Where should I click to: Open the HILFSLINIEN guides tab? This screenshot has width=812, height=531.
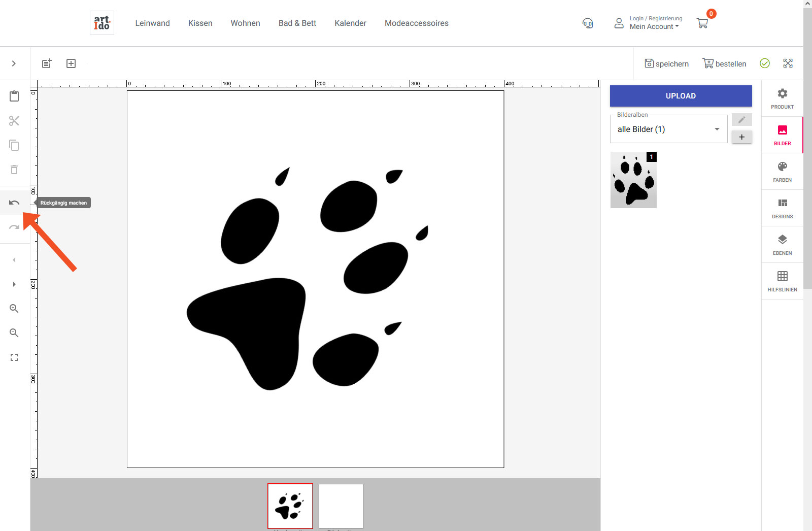(x=782, y=281)
